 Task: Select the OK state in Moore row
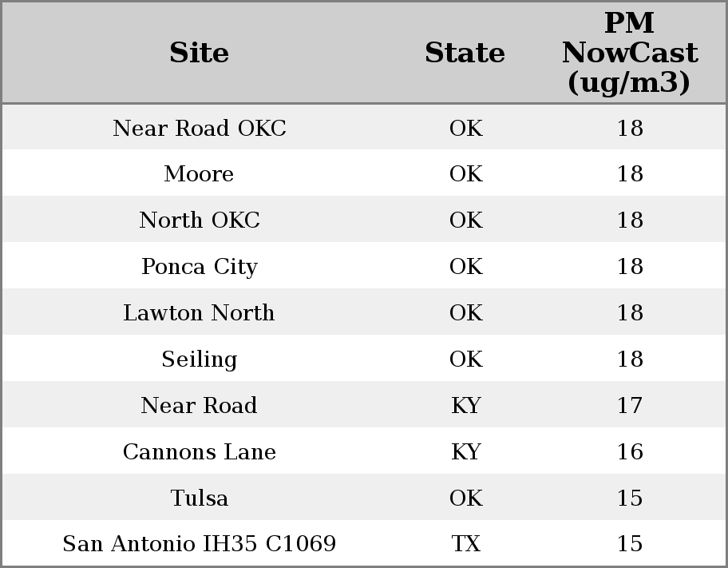[x=465, y=174]
